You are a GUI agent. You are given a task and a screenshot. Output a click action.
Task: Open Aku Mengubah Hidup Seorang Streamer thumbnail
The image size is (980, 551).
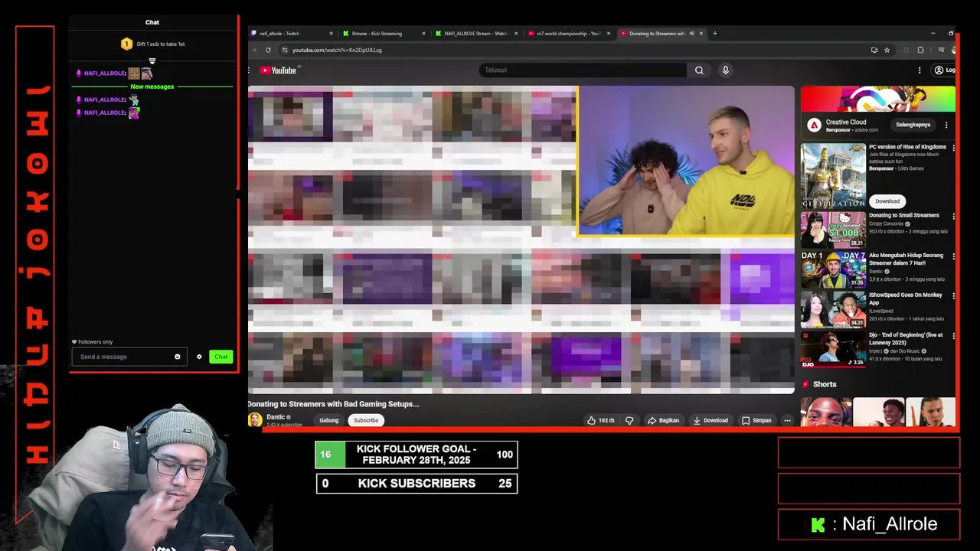pos(833,269)
